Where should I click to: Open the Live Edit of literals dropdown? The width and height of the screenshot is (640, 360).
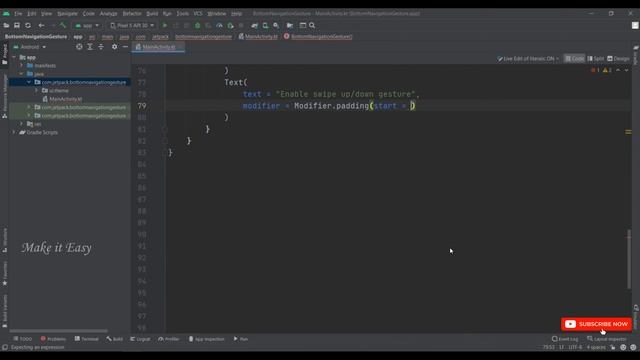click(528, 59)
